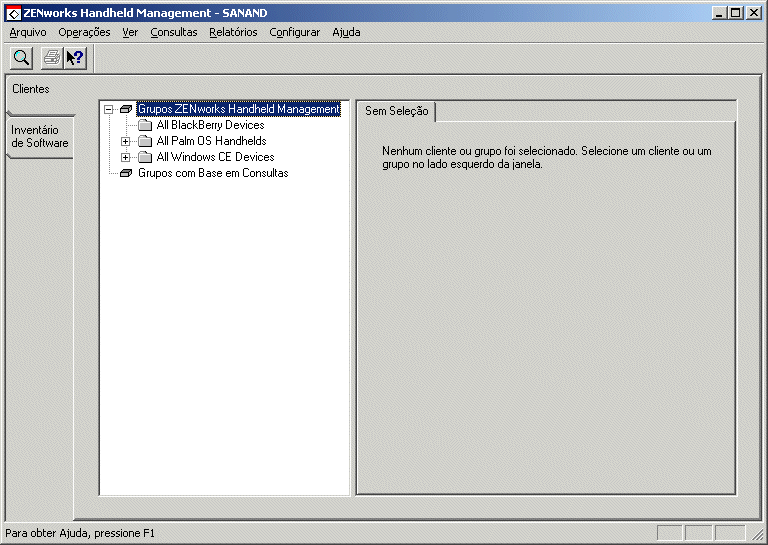Click the magnifying glass search toolbar icon
The height and width of the screenshot is (545, 768).
point(22,58)
